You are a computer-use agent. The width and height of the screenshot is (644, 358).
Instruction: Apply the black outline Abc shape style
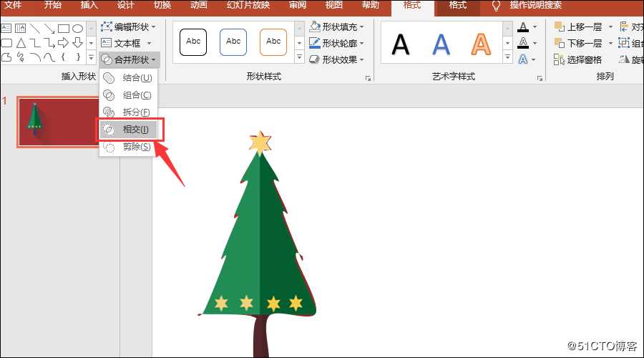[x=193, y=42]
